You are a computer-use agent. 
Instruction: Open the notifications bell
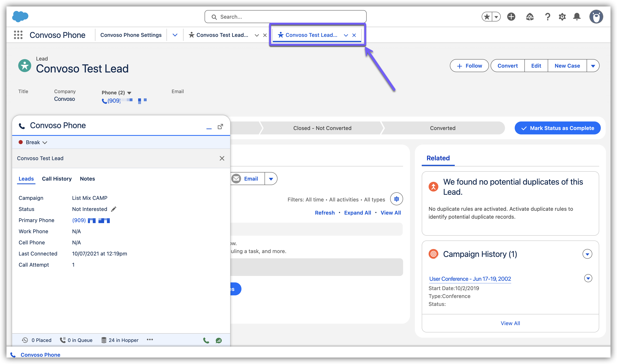point(577,17)
